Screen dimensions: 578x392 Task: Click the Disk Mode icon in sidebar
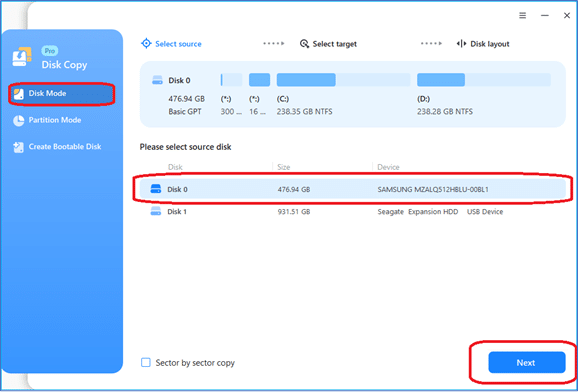[x=18, y=94]
